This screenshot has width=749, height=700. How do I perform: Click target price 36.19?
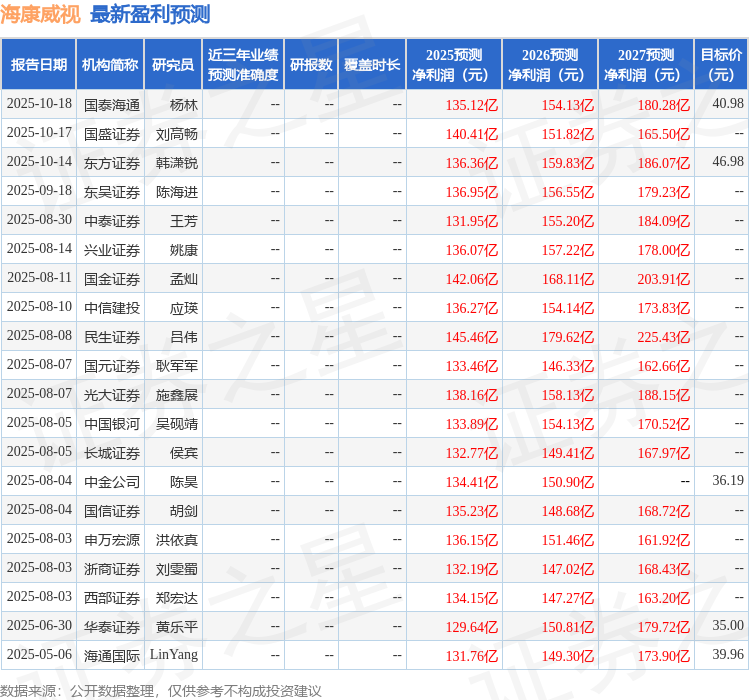click(x=728, y=480)
